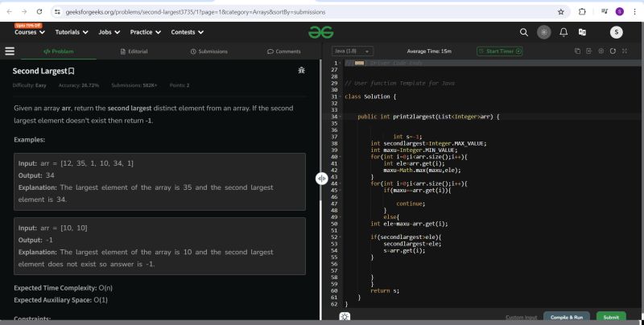Open the browser media control icon
Image resolution: width=644 pixels, height=325 pixels.
click(x=605, y=11)
